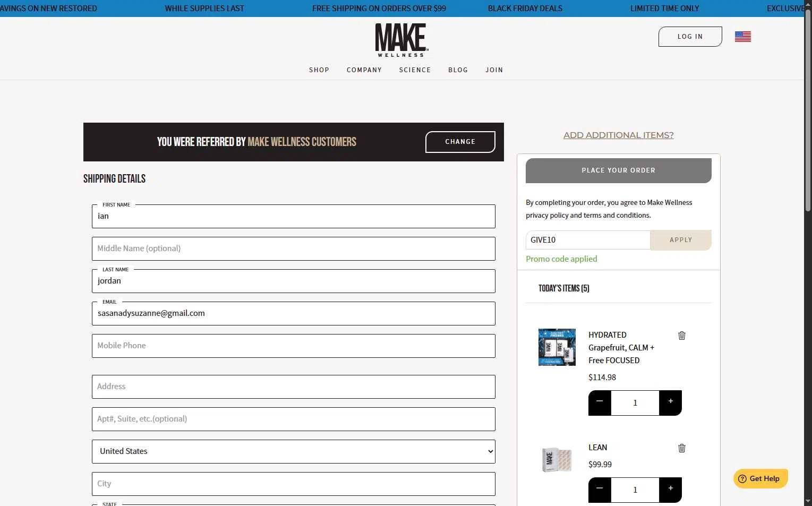Open the US flag country selector
The width and height of the screenshot is (812, 506).
742,37
